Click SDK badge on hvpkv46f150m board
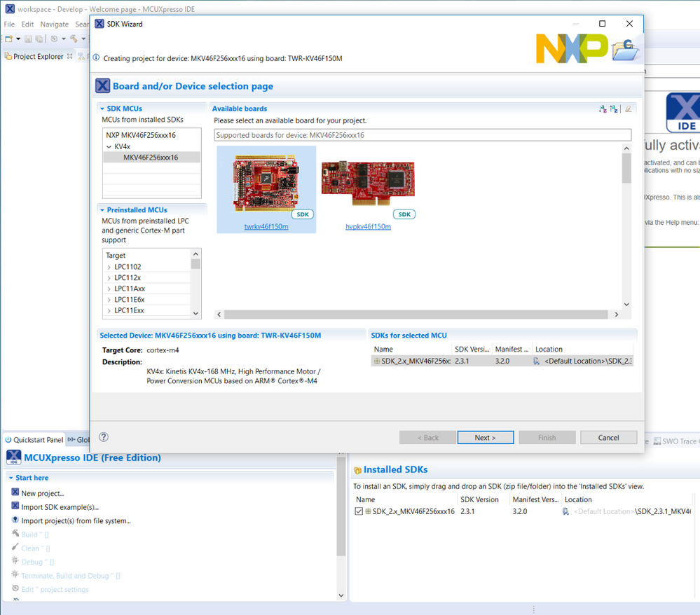 pos(404,214)
